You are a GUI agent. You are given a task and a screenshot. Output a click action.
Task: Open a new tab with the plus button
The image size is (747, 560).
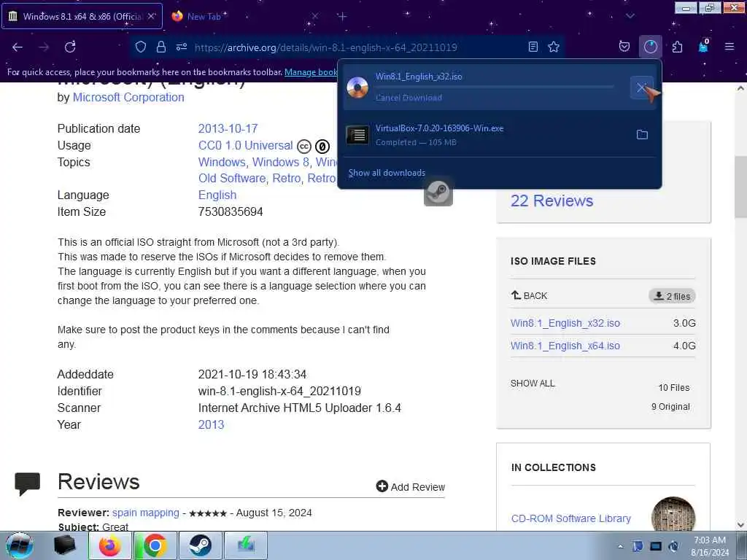tap(342, 17)
